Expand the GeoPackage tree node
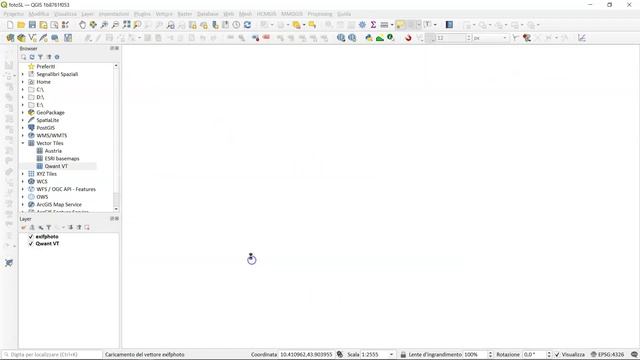640x360 pixels. pos(23,113)
